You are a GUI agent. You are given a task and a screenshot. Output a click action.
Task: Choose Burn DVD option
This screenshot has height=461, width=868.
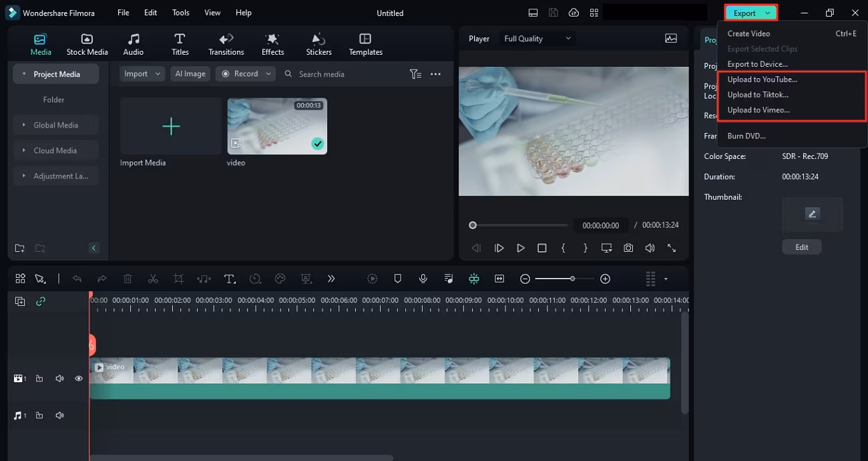click(x=746, y=136)
